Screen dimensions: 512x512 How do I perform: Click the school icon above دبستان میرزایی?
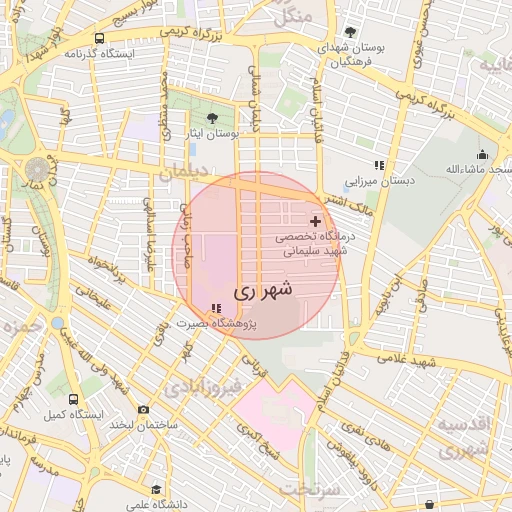coord(379,165)
